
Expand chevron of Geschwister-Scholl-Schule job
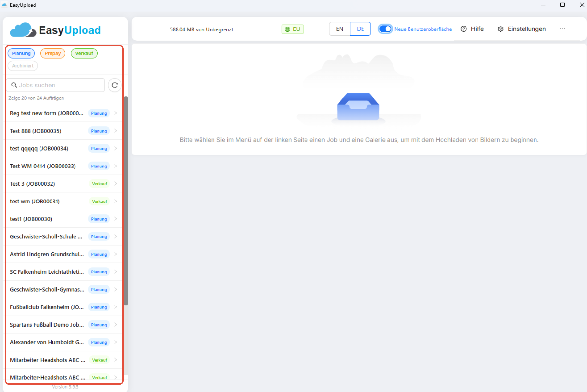point(116,236)
